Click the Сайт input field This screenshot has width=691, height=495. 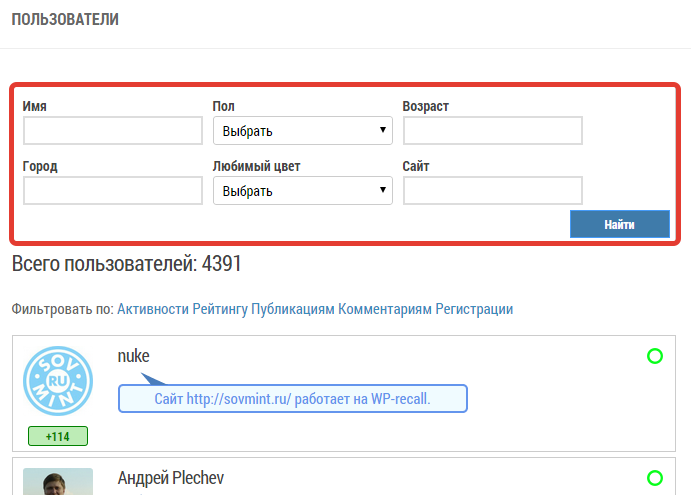pyautogui.click(x=492, y=191)
